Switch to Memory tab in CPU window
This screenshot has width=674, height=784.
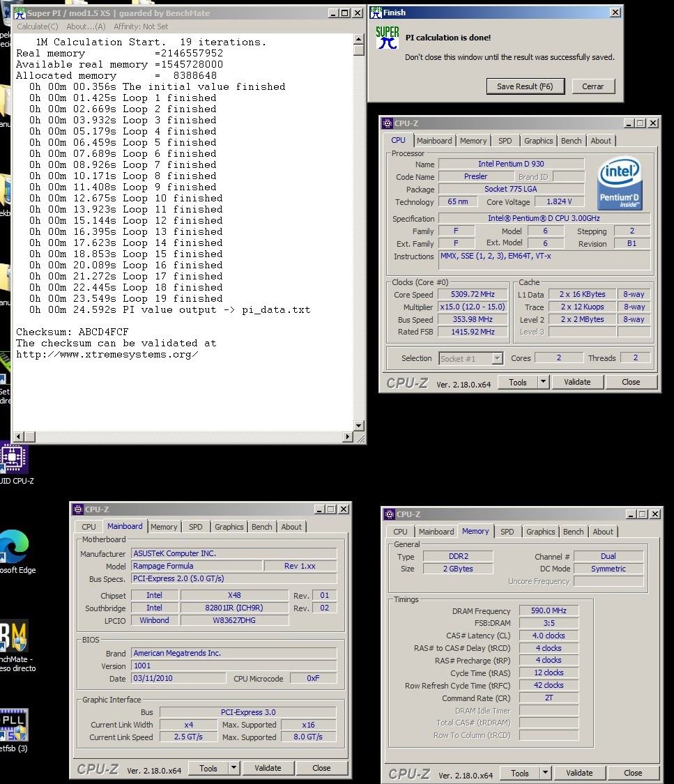[x=473, y=141]
